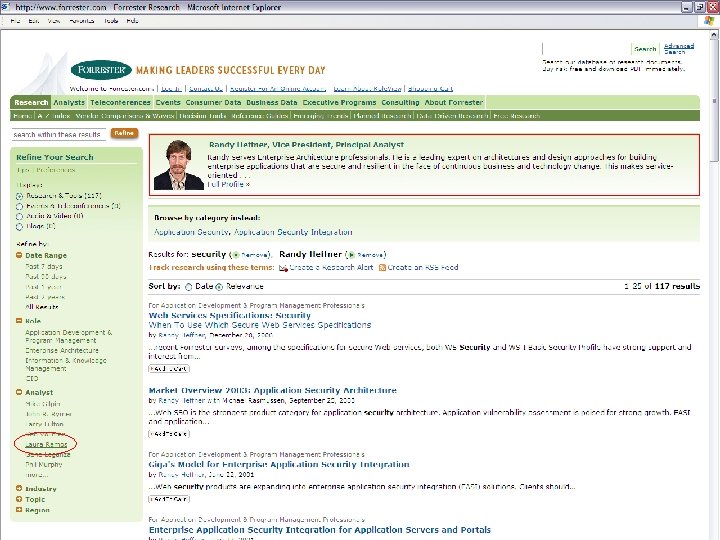
Task: Open Web Services Specifications: Security result
Action: tap(230, 315)
